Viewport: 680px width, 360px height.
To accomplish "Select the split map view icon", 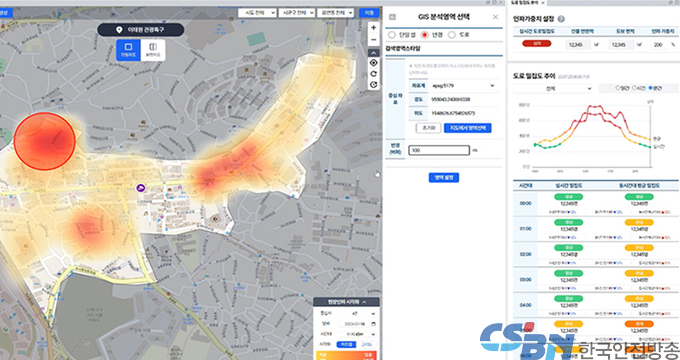I will click(x=153, y=50).
